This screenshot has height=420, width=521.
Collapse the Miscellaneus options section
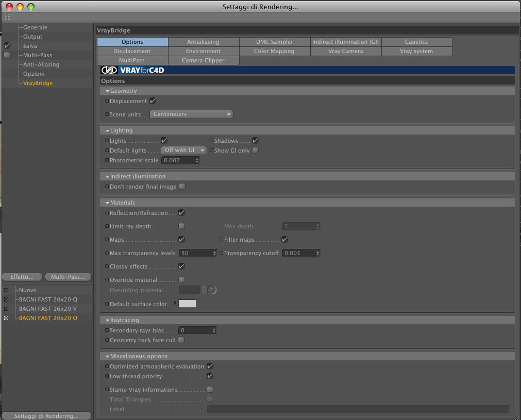click(x=107, y=356)
